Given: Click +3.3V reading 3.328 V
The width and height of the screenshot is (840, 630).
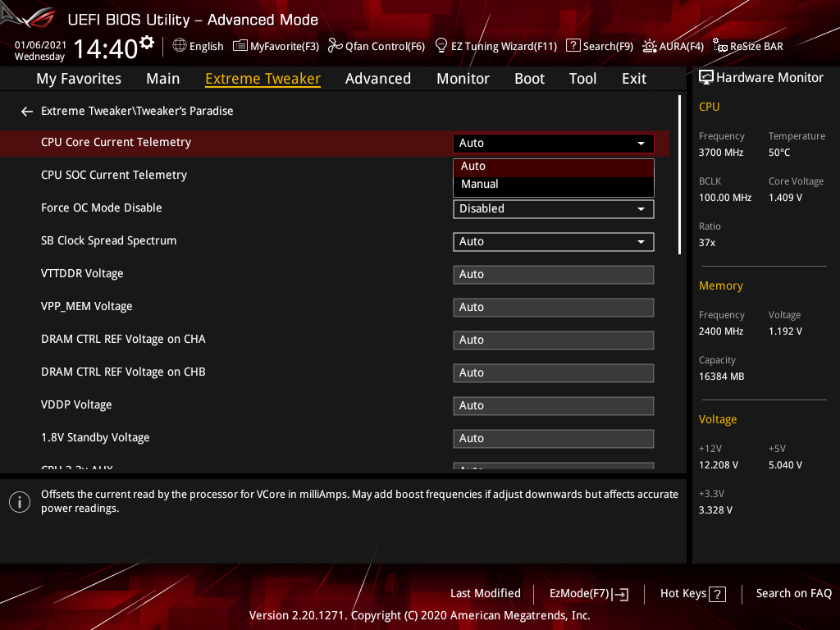Looking at the screenshot, I should (x=715, y=510).
